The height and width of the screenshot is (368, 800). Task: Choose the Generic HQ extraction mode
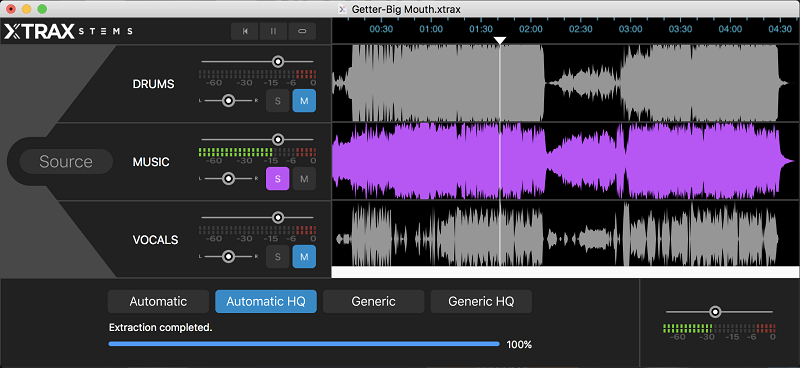tap(481, 302)
